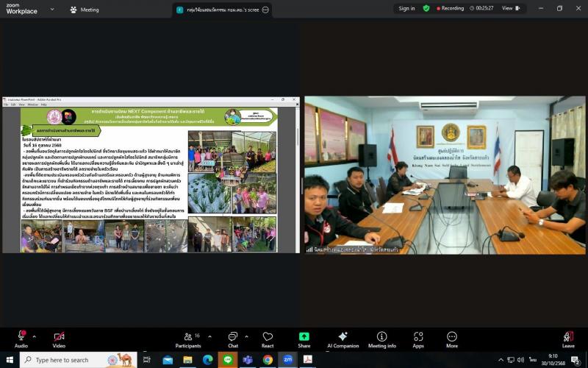The image size is (588, 368).
Task: Open React emoji reactions
Action: click(x=268, y=339)
